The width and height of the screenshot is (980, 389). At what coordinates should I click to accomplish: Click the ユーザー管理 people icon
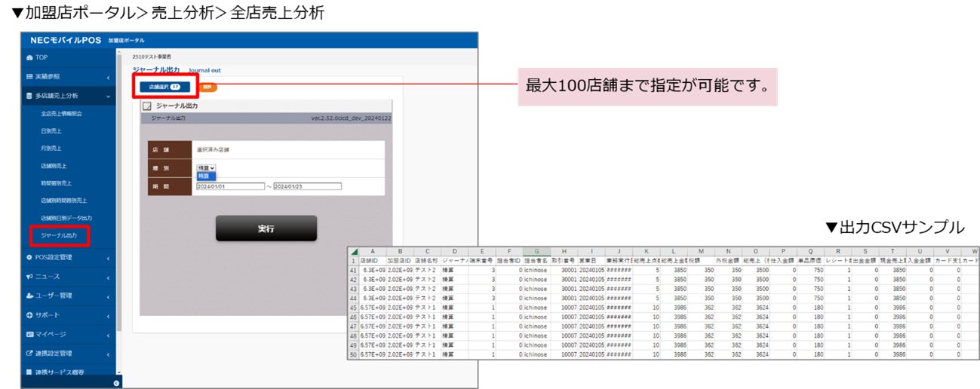(29, 296)
